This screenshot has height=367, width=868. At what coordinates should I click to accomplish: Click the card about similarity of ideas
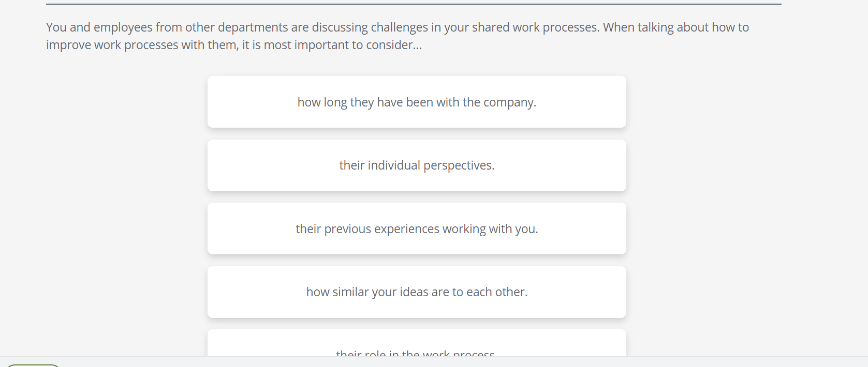[417, 292]
